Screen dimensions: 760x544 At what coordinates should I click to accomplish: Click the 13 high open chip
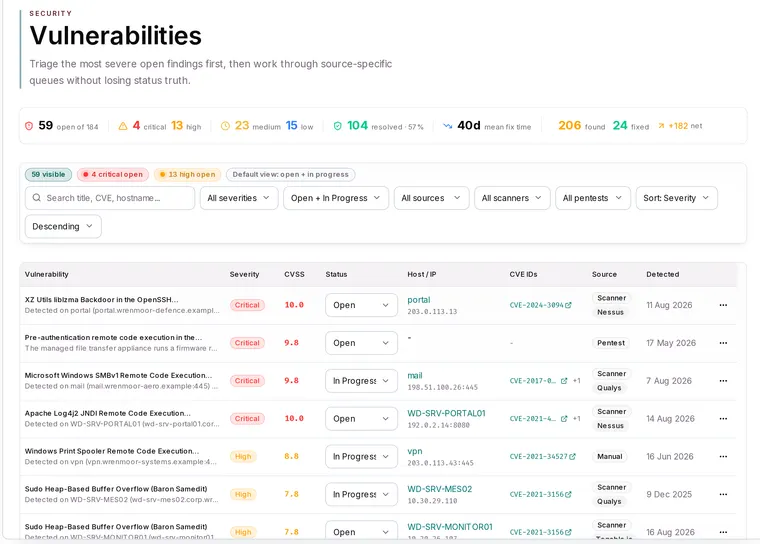click(188, 175)
